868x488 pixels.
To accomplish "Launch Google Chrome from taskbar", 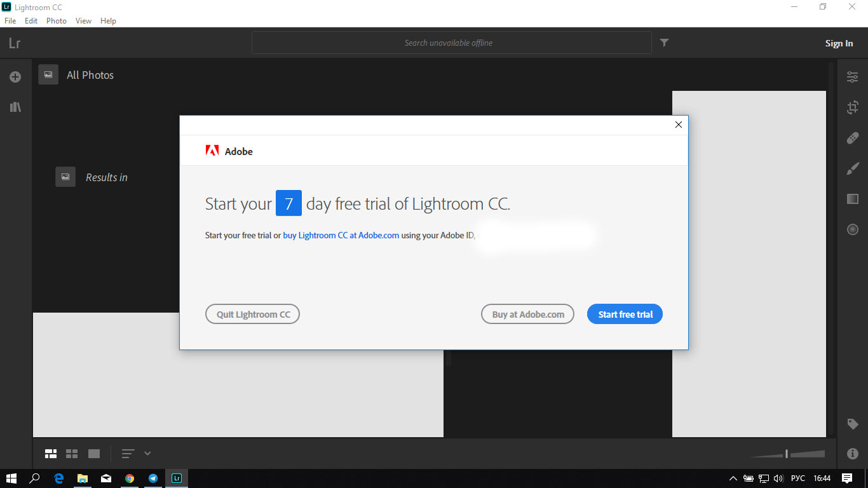I will [130, 478].
